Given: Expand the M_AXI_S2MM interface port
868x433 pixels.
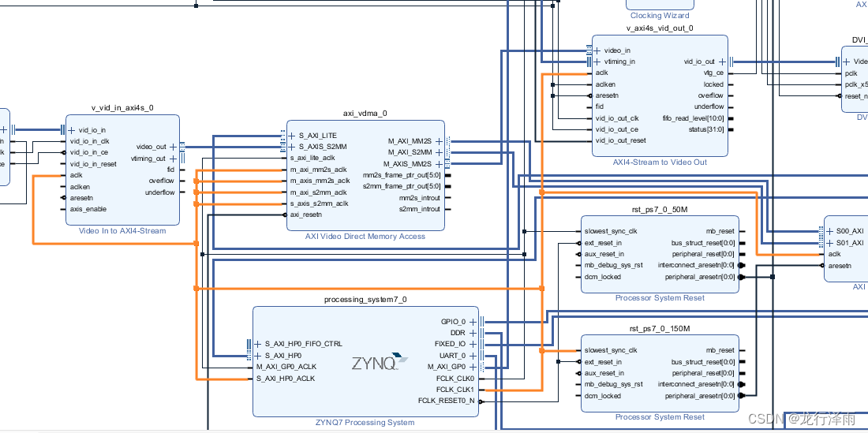Looking at the screenshot, I should (x=440, y=152).
